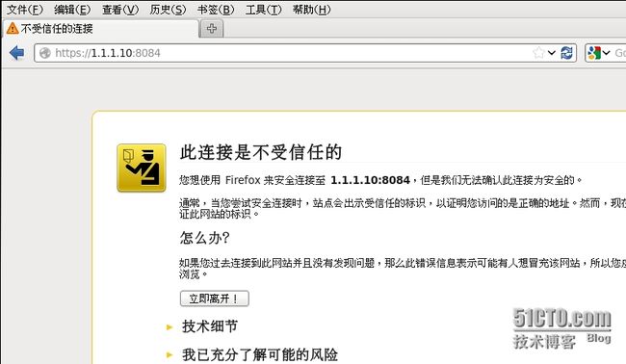Image resolution: width=626 pixels, height=364 pixels.
Task: Expand the 技术细节 section
Action: pyautogui.click(x=210, y=326)
